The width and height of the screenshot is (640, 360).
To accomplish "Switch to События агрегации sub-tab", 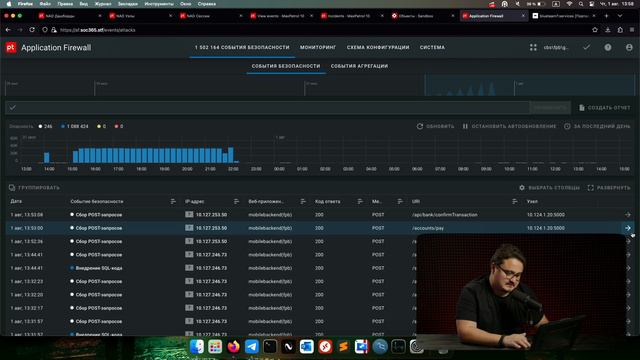I will [359, 66].
